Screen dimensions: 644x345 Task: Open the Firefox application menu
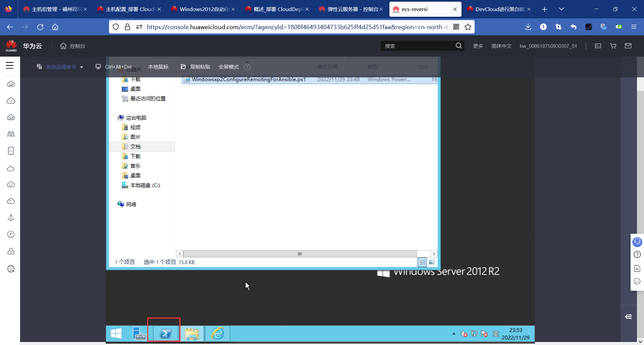(634, 27)
